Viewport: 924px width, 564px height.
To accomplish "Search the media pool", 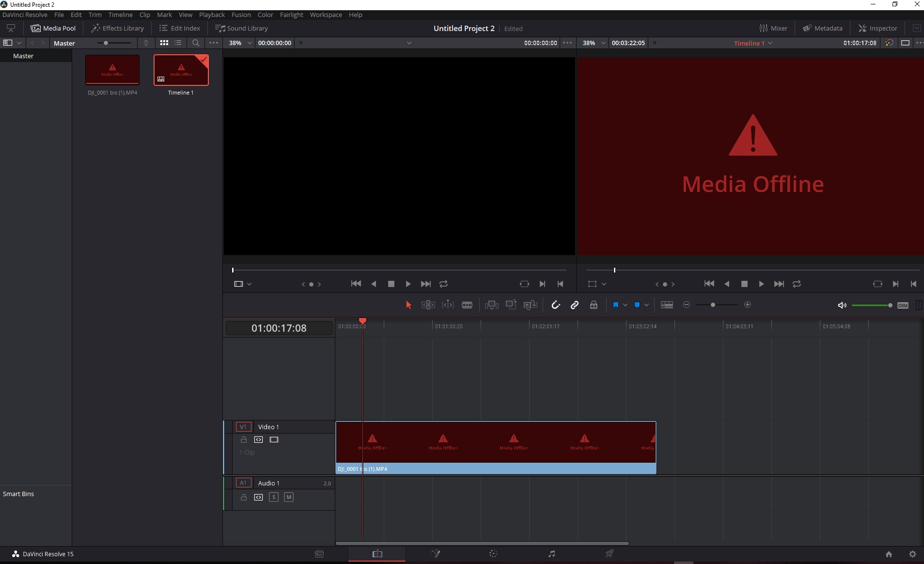I will [x=196, y=43].
